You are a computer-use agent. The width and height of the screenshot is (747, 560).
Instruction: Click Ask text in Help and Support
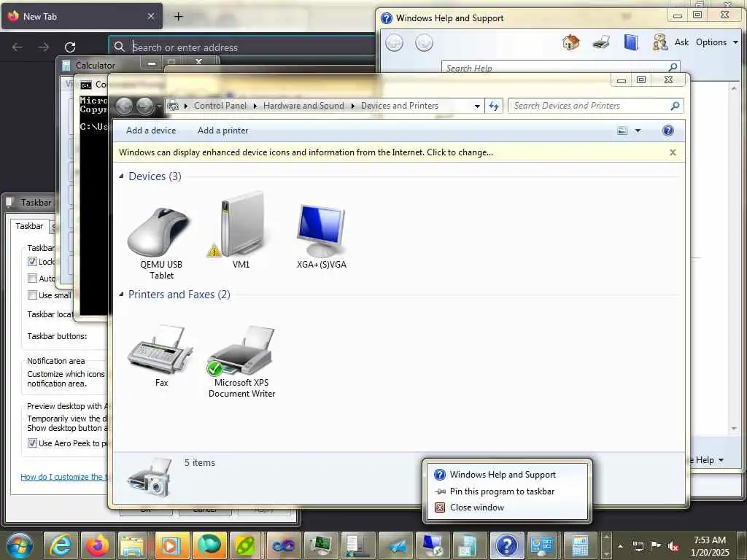681,42
